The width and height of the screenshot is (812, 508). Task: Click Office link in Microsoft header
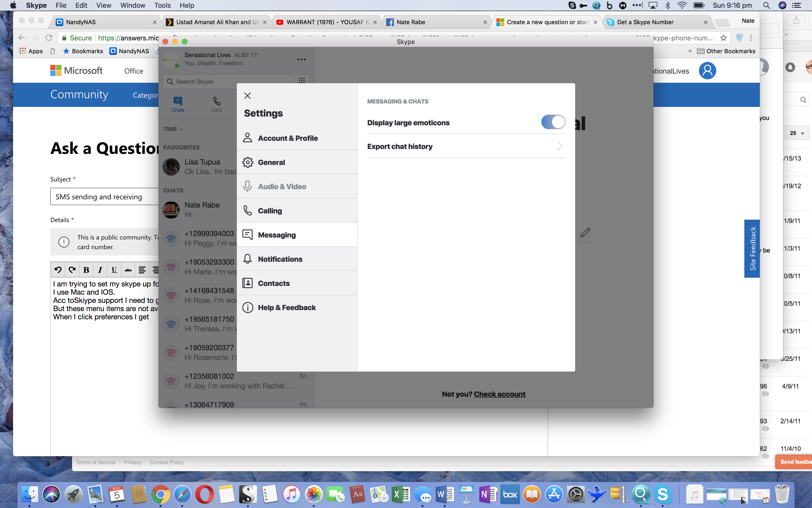pyautogui.click(x=134, y=71)
